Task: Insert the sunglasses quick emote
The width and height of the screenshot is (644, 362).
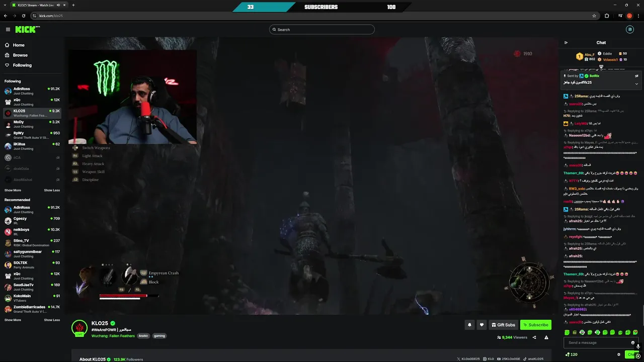Action: tap(582, 332)
